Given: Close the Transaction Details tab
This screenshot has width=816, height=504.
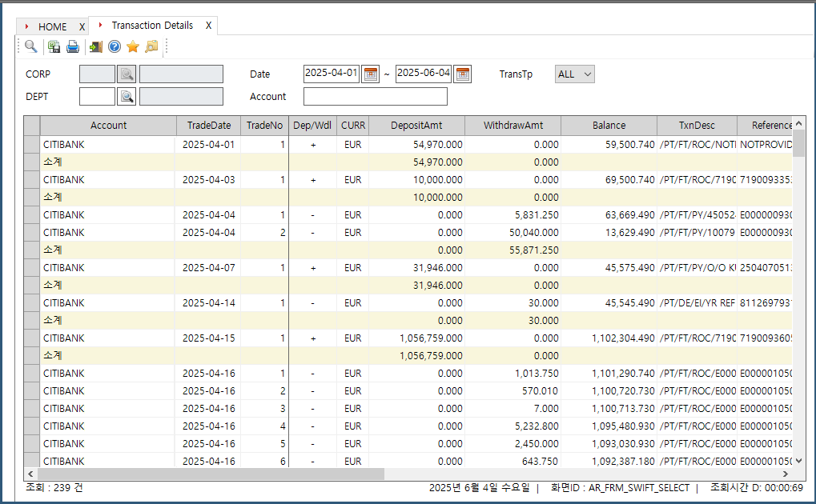Looking at the screenshot, I should point(208,26).
